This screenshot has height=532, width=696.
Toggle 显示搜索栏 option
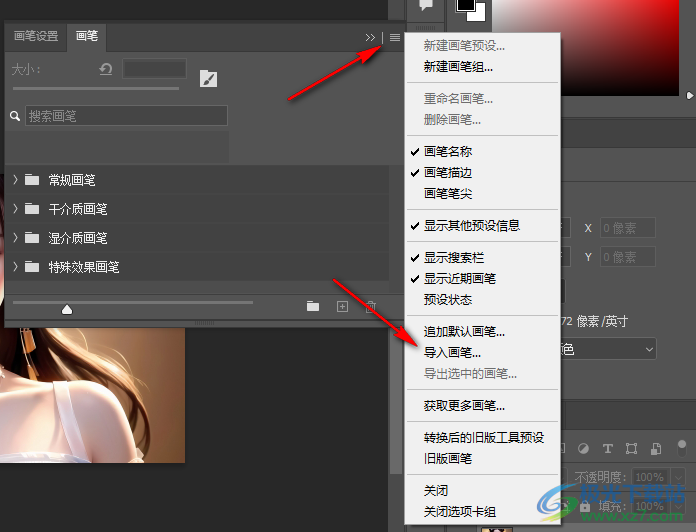point(454,257)
